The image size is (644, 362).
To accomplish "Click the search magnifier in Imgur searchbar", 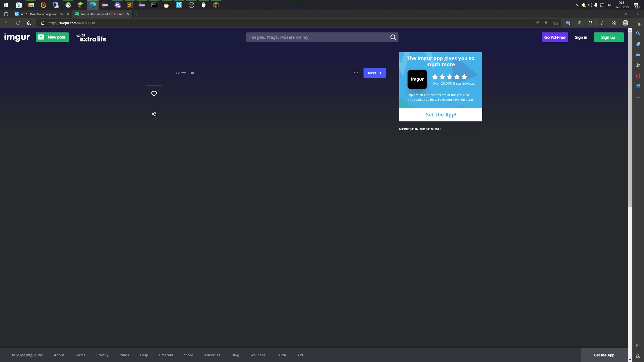I will 393,37.
